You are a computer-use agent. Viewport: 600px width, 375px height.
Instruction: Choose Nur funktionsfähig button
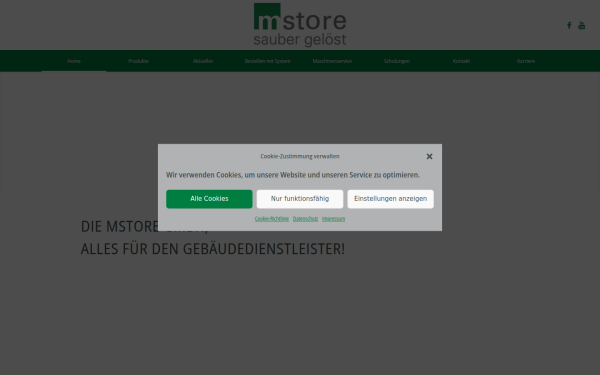(300, 199)
